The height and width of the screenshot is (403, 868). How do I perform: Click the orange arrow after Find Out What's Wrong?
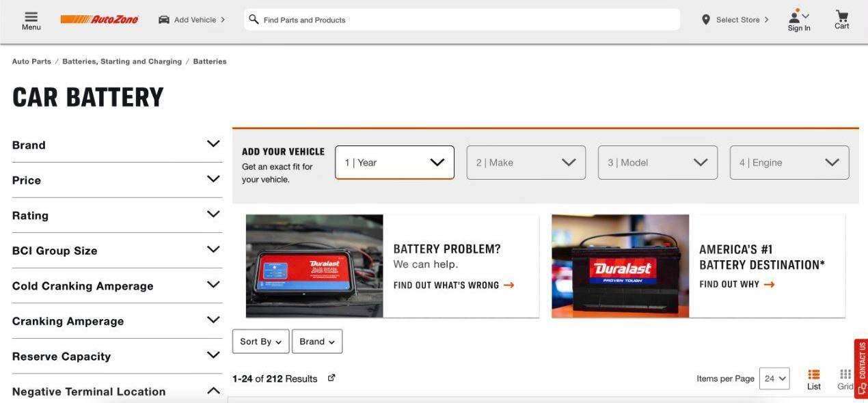508,285
